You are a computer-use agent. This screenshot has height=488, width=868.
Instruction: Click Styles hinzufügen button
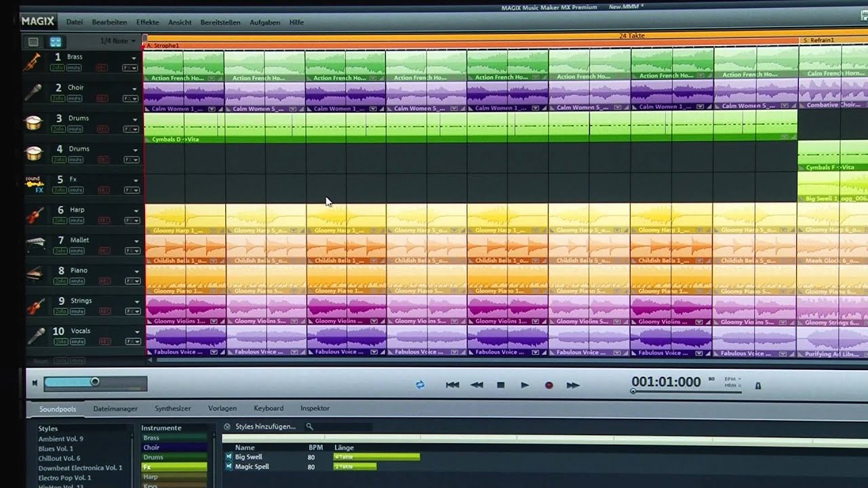pos(265,426)
